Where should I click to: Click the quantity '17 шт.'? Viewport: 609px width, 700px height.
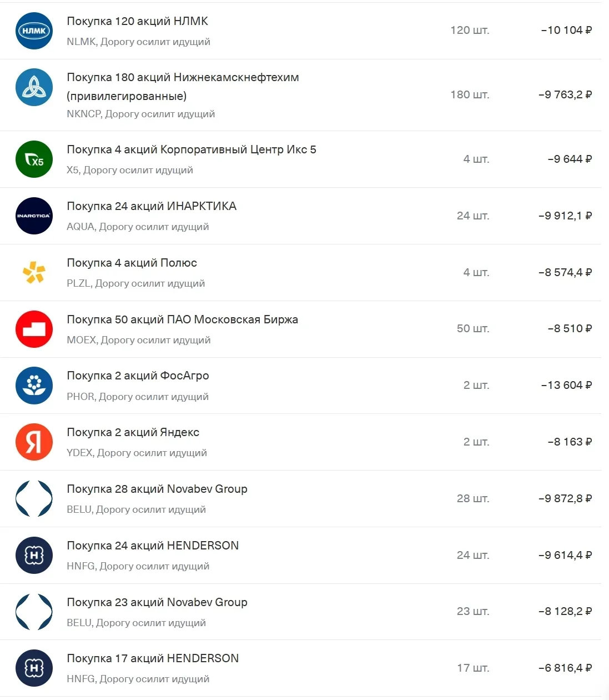pyautogui.click(x=473, y=668)
